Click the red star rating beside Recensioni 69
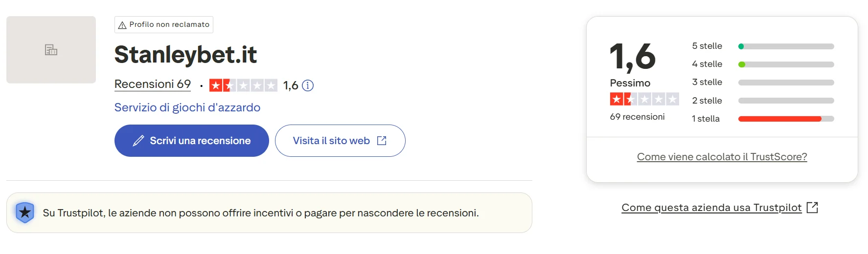Image resolution: width=868 pixels, height=254 pixels. [243, 85]
